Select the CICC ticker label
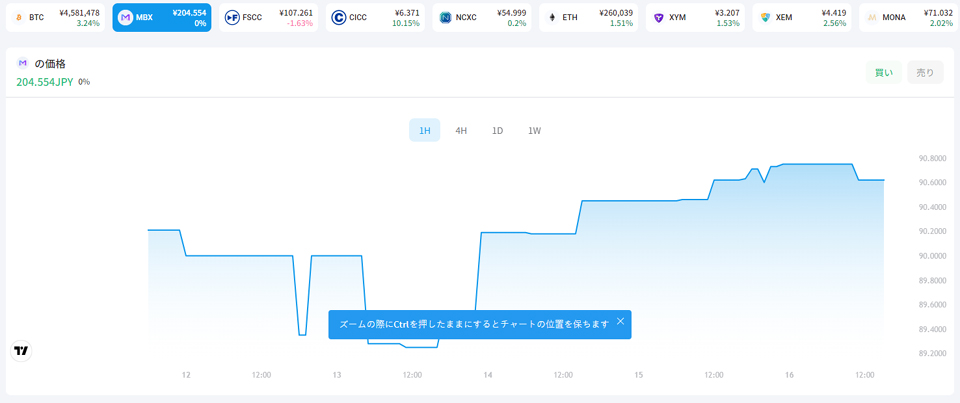Viewport: 960px width, 403px height. click(x=358, y=18)
